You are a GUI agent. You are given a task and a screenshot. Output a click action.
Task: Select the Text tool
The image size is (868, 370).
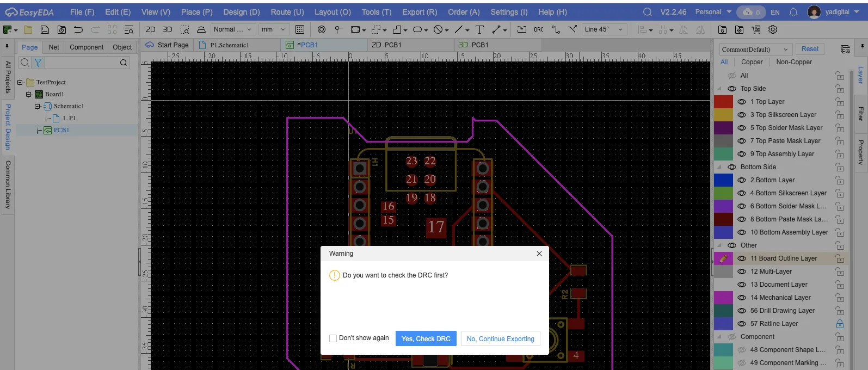(x=479, y=29)
